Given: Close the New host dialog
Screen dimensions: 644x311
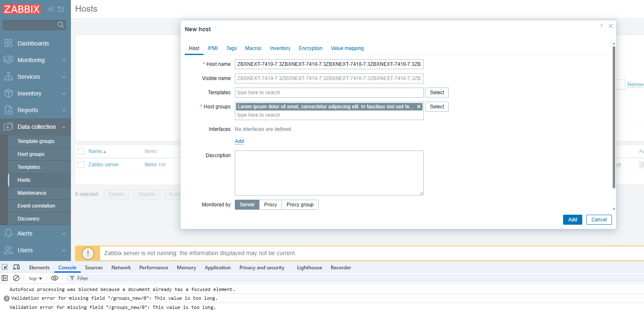Looking at the screenshot, I should click(611, 26).
